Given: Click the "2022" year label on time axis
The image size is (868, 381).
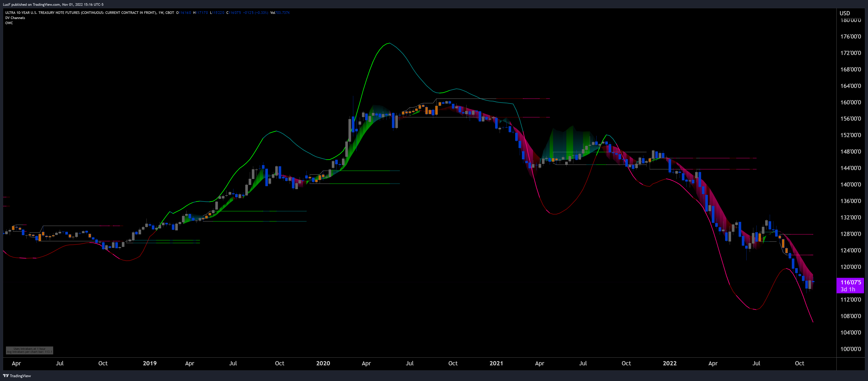Looking at the screenshot, I should point(670,363).
